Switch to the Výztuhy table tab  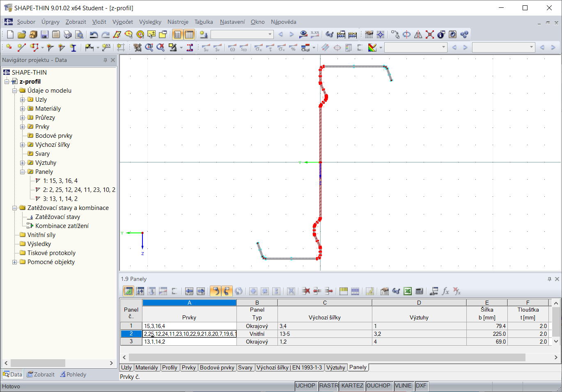point(336,367)
